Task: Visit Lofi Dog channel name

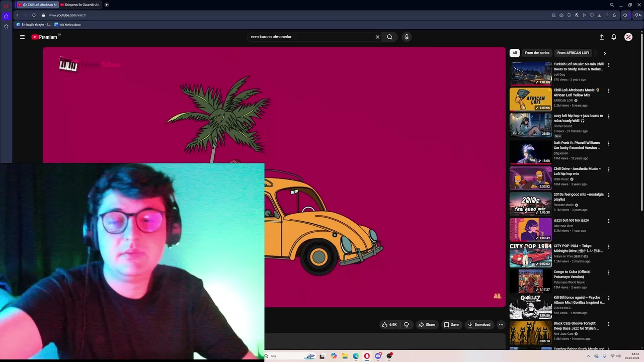Action: (x=559, y=74)
